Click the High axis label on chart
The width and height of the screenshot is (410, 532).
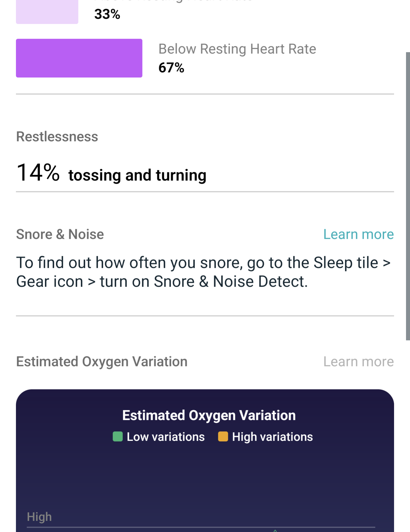[39, 517]
